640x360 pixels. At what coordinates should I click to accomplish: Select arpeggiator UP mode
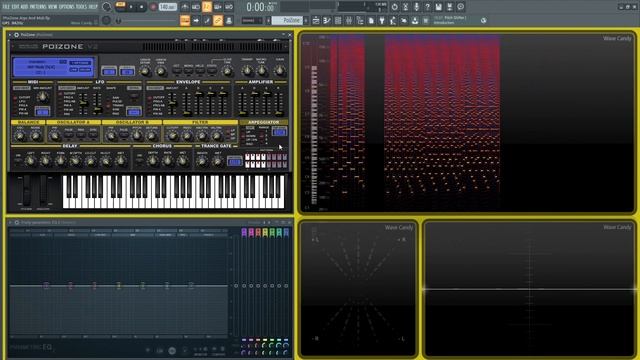244,132
